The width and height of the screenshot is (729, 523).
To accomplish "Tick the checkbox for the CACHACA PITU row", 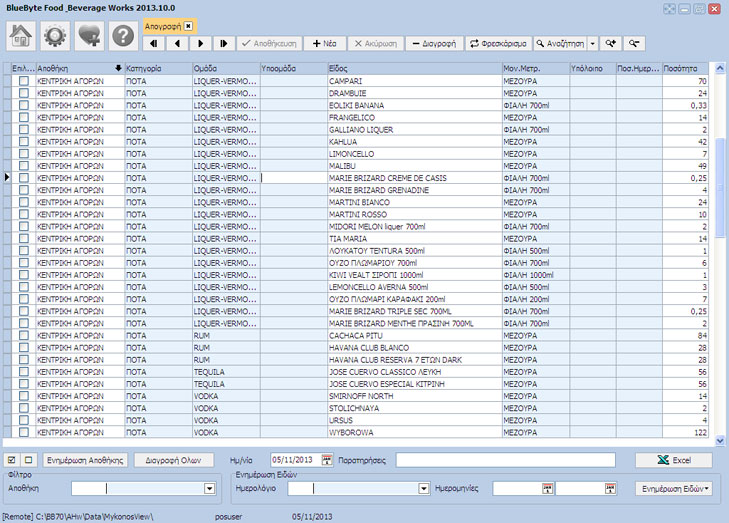I will coord(24,336).
